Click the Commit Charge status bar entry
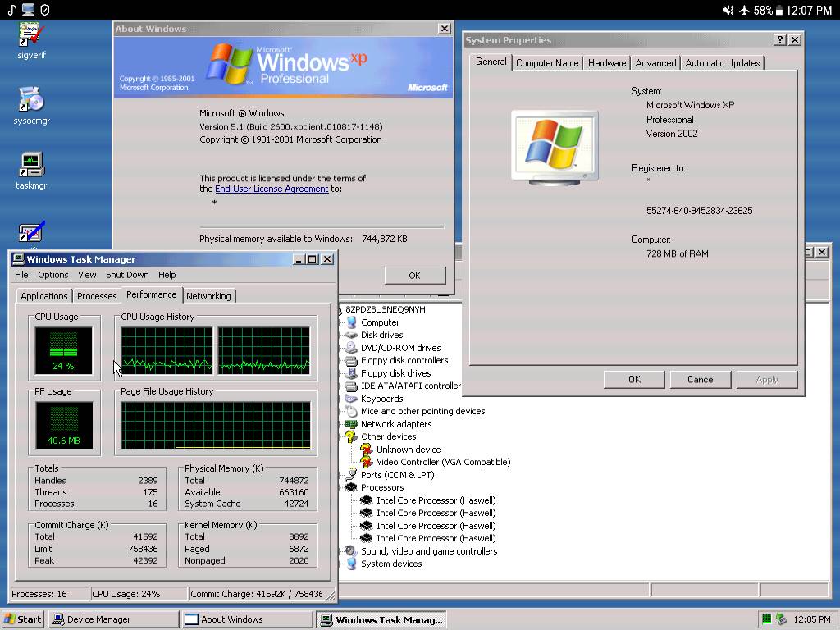The width and height of the screenshot is (840, 630). [257, 594]
